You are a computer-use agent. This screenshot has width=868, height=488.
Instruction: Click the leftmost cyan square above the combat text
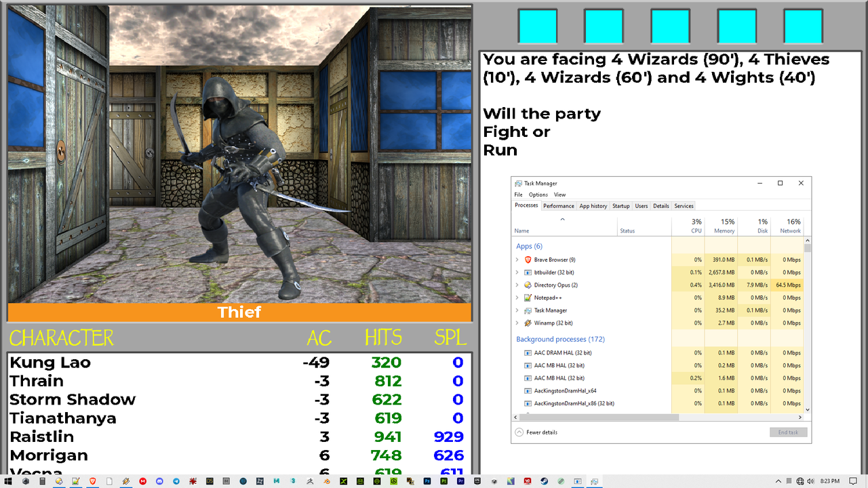point(537,26)
